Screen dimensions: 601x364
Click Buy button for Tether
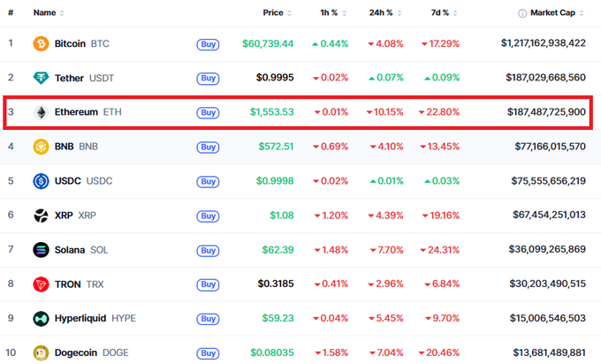pyautogui.click(x=208, y=79)
